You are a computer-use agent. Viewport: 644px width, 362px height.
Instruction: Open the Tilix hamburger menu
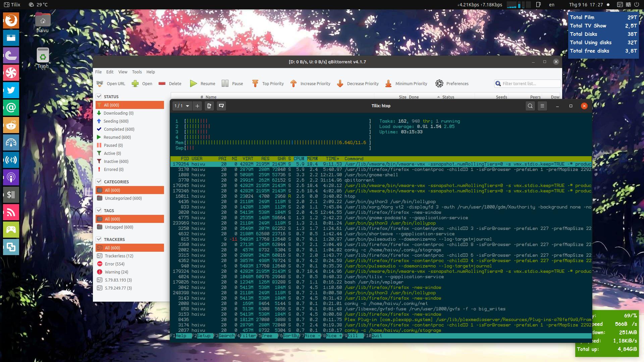[x=542, y=106]
